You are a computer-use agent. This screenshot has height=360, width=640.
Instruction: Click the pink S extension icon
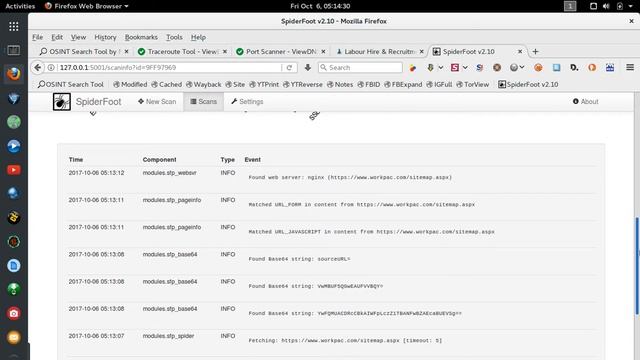tap(455, 67)
